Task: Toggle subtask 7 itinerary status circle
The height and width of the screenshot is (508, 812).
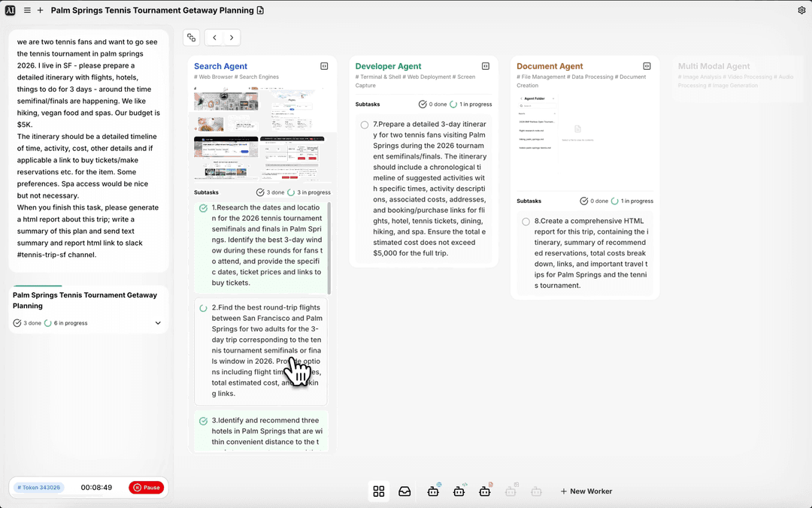Action: (365, 125)
